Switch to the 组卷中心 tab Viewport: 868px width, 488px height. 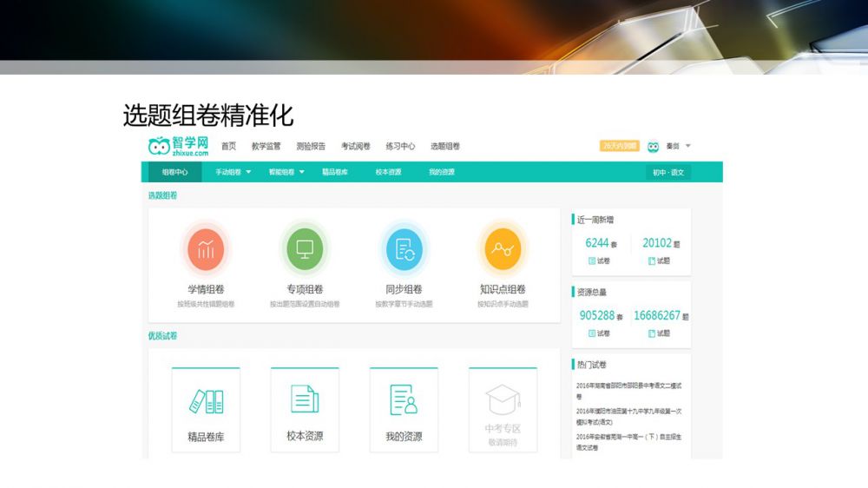point(174,172)
